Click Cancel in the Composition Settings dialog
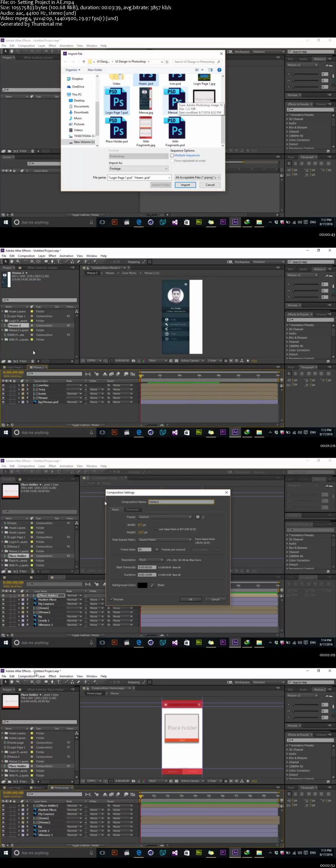 click(x=215, y=599)
